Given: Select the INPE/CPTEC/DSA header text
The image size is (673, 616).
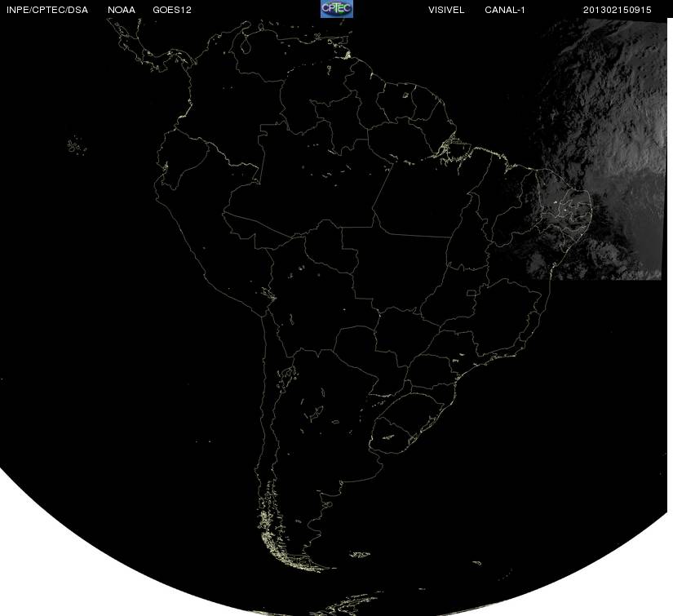Looking at the screenshot, I should 47,10.
